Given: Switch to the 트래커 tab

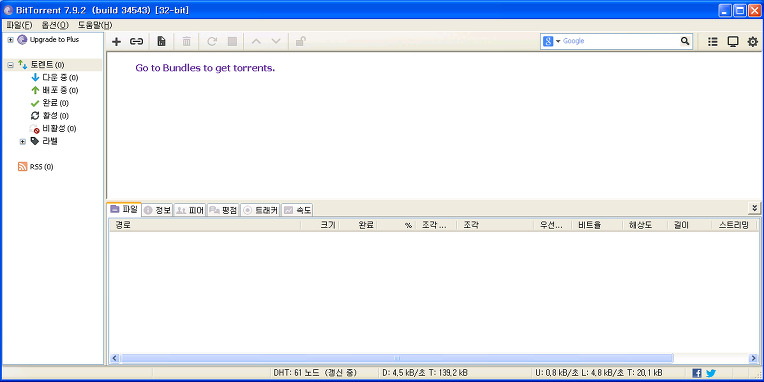Looking at the screenshot, I should coord(261,210).
